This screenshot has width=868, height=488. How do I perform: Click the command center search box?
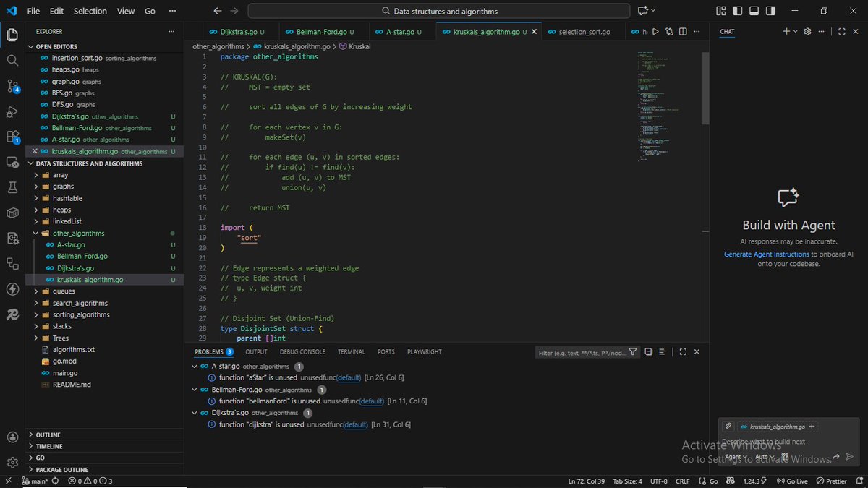click(438, 11)
